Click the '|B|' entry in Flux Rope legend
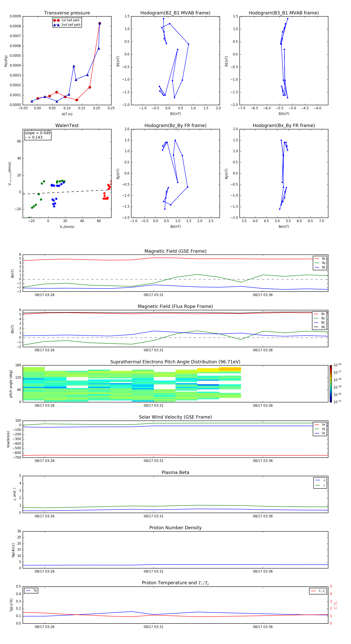This screenshot has width=351, height=644. [320, 327]
